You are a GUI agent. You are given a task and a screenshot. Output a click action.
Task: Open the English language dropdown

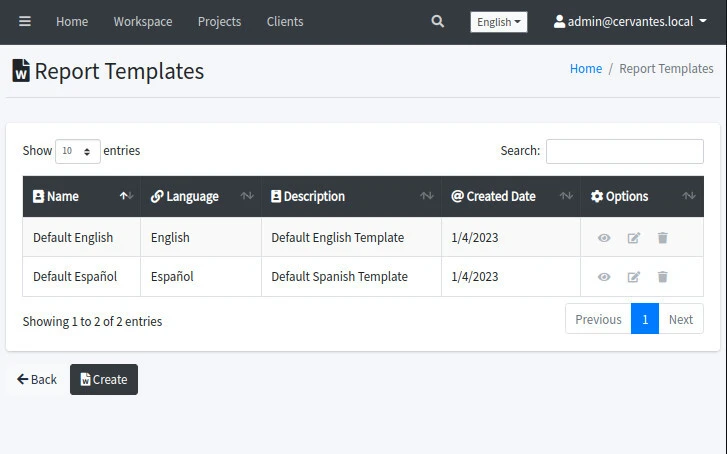tap(498, 22)
